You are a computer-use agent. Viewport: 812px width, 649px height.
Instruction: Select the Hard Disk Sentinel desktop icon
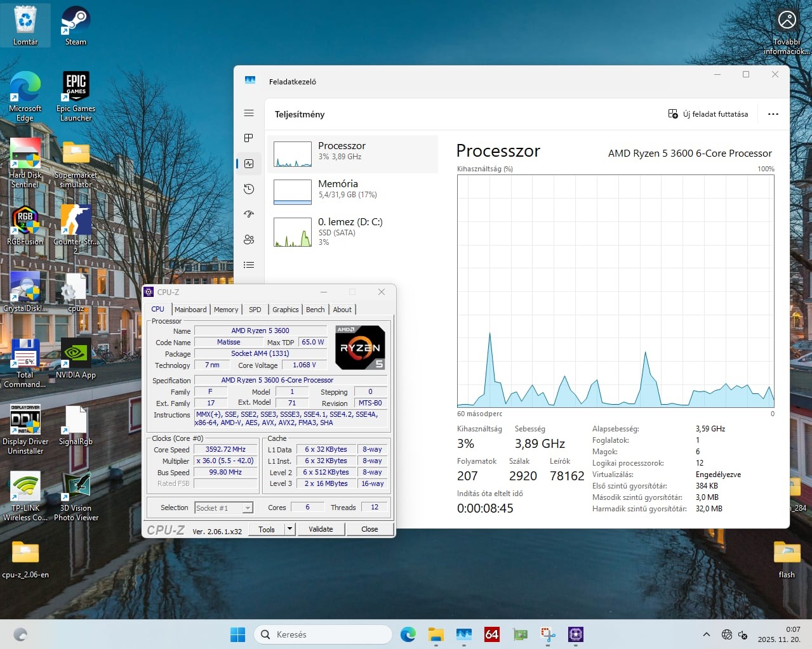(x=25, y=163)
